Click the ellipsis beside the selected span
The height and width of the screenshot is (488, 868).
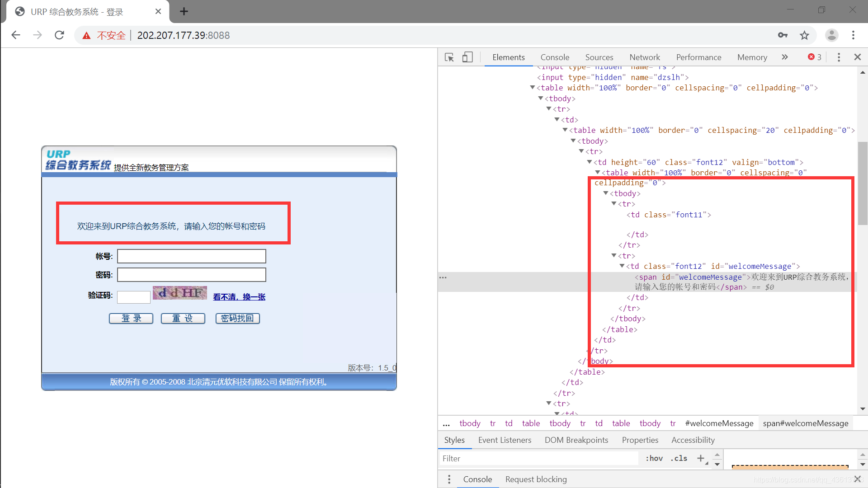443,277
